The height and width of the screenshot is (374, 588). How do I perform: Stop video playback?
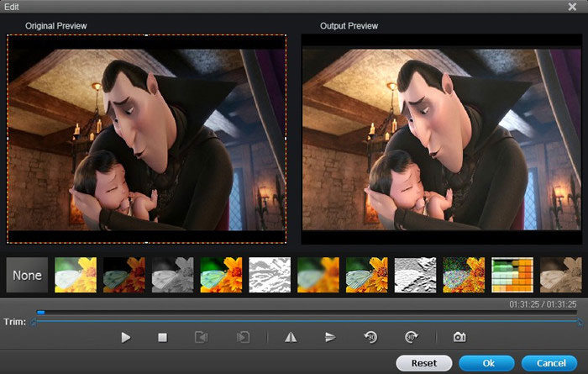coord(162,338)
